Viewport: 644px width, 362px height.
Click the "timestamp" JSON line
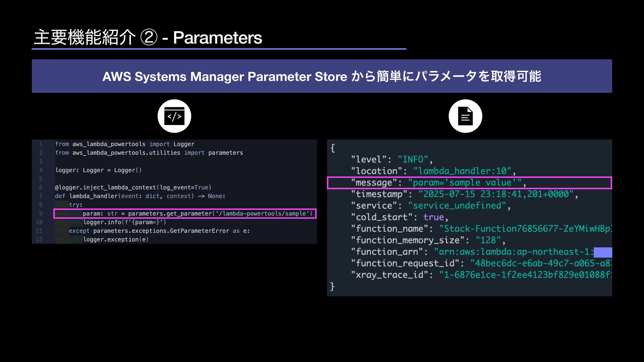465,194
